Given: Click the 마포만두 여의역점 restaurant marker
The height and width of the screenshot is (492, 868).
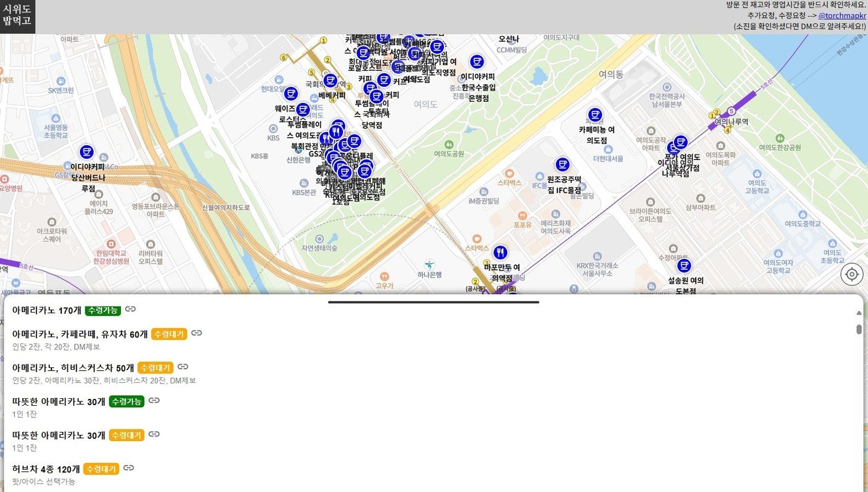Looking at the screenshot, I should [x=500, y=253].
